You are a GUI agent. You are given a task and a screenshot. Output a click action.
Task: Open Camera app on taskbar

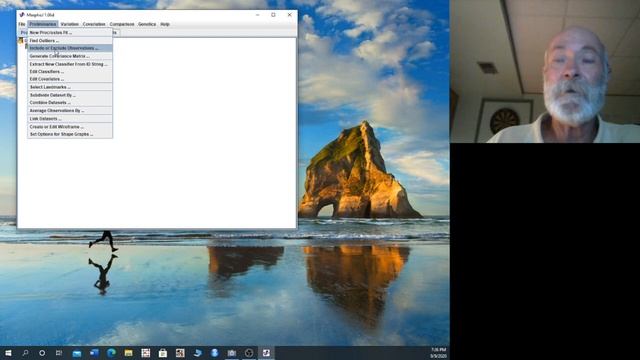click(x=231, y=353)
